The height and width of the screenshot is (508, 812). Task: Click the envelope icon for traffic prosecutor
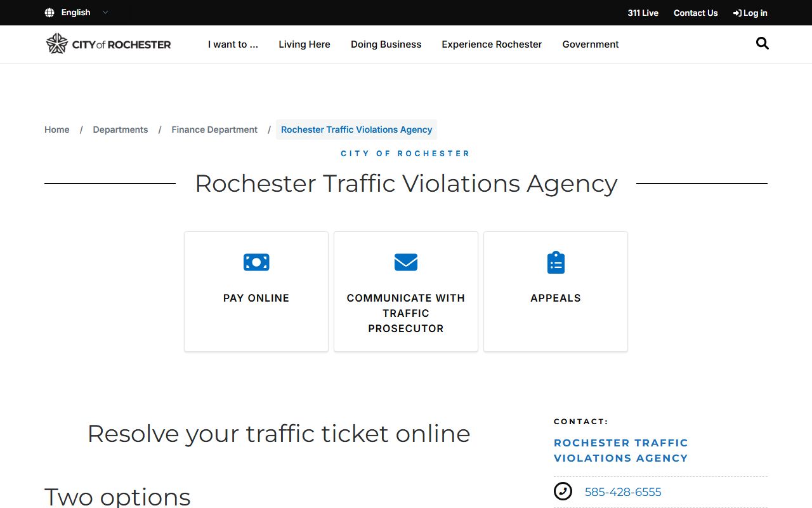coord(406,262)
